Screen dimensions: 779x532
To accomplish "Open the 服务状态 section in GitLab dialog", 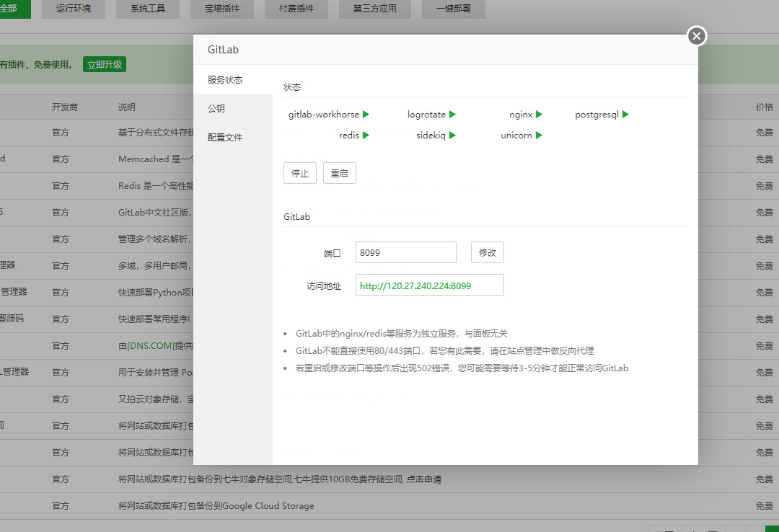I will (x=232, y=79).
